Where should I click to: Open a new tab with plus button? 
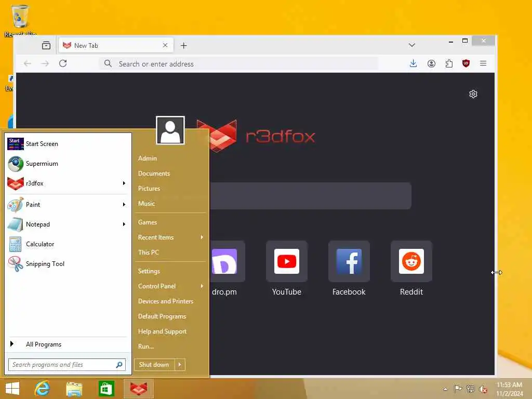click(x=183, y=46)
